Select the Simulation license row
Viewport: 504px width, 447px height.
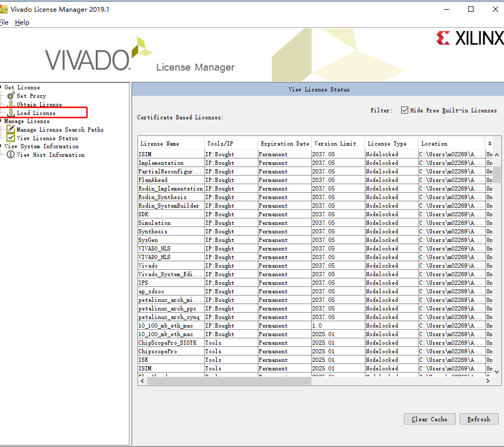click(315, 223)
